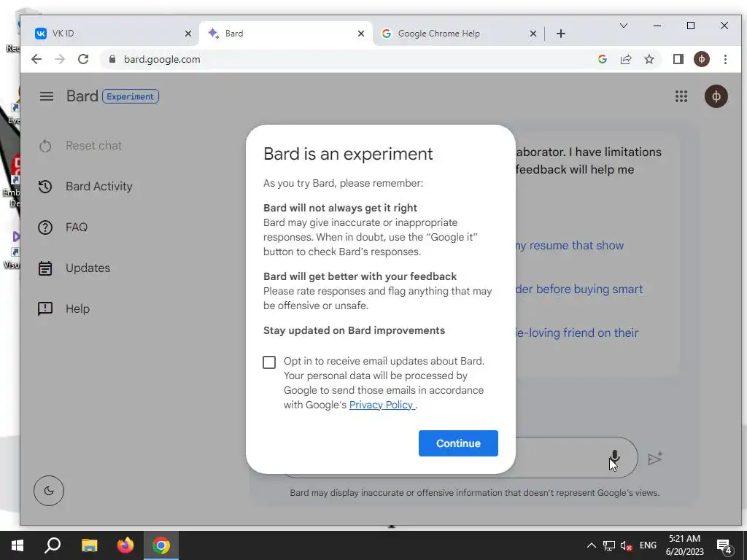Screen dimensions: 747x560
Task: Click the Chrome taskbar icon
Action: 161,545
